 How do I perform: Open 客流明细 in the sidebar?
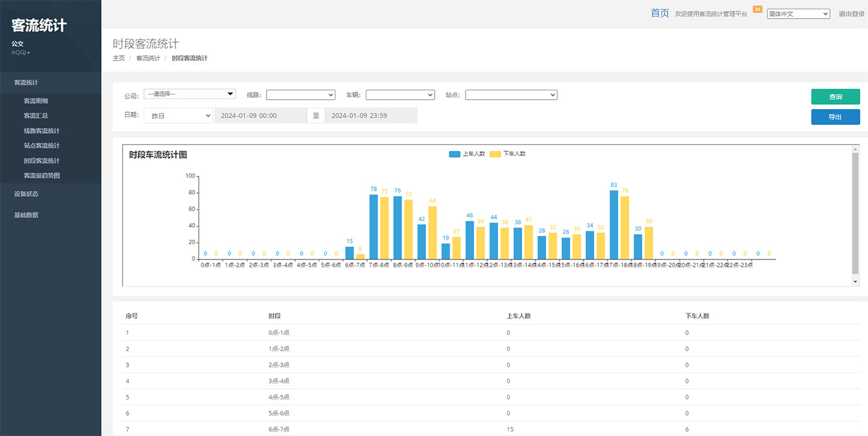(36, 101)
